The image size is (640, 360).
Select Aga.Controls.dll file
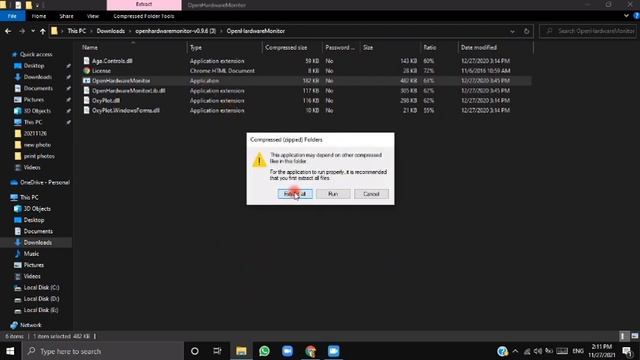tap(112, 61)
